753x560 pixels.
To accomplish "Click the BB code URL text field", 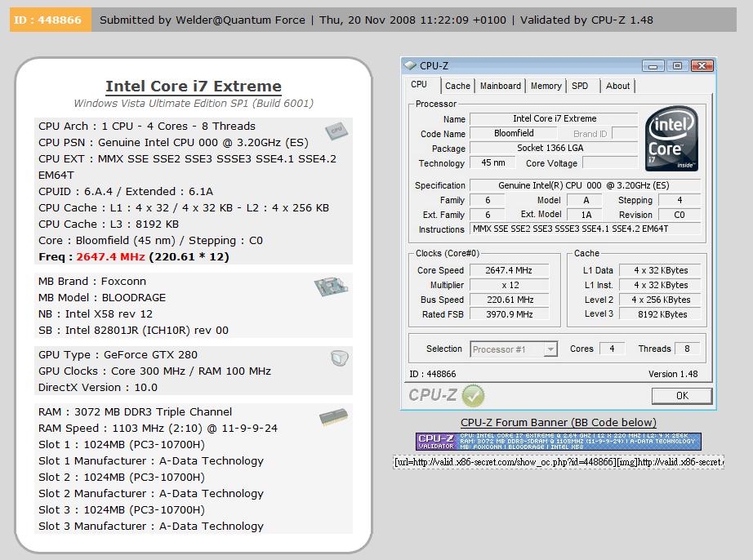I will 559,462.
